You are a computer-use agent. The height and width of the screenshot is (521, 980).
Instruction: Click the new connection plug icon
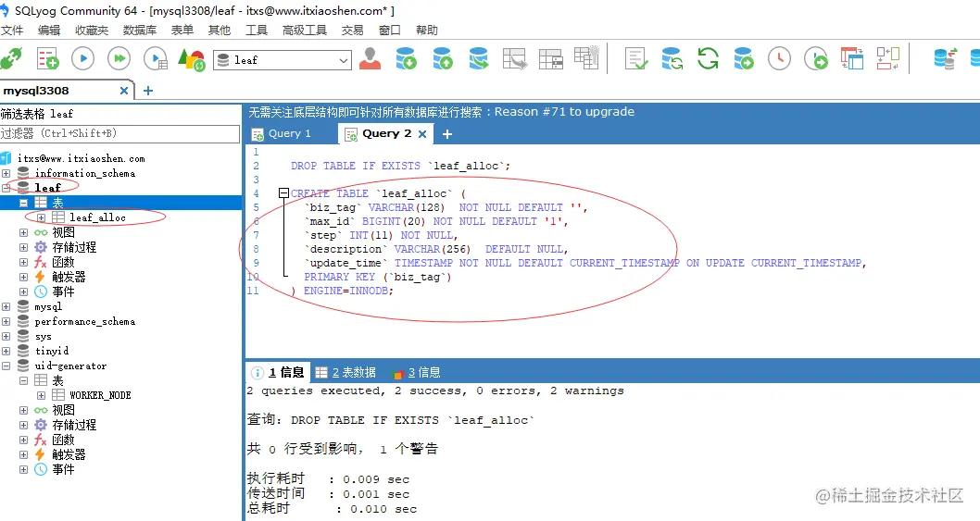click(x=10, y=59)
